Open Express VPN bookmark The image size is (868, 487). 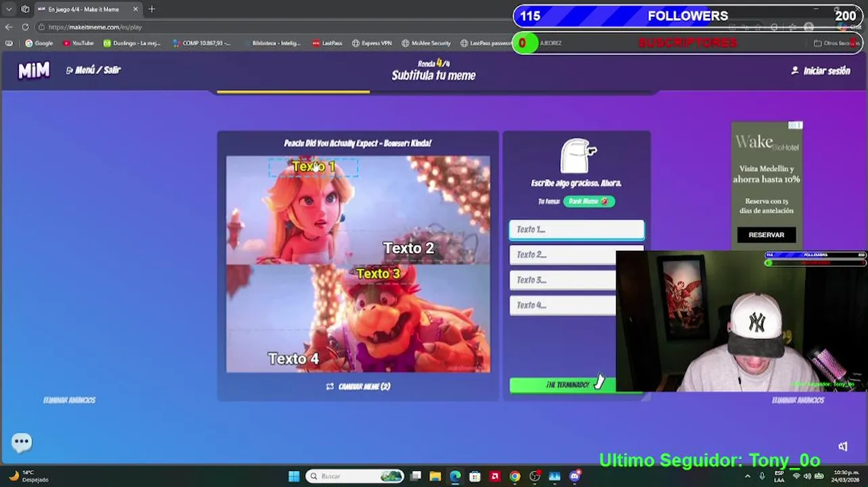click(372, 43)
